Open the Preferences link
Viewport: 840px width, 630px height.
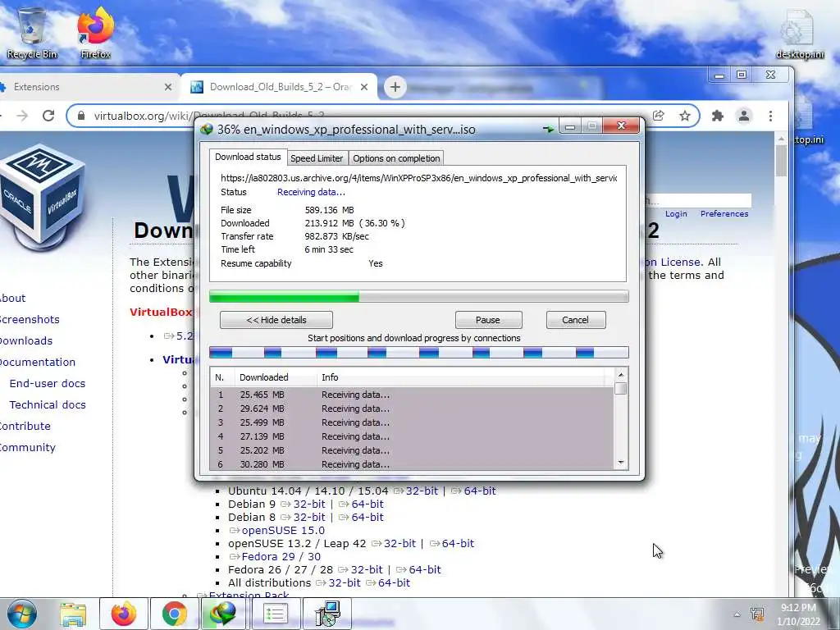(724, 214)
